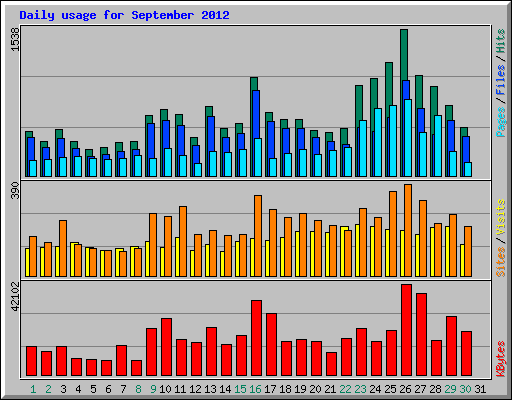Click the Sites legend label
The height and width of the screenshot is (400, 512).
pyautogui.click(x=501, y=262)
